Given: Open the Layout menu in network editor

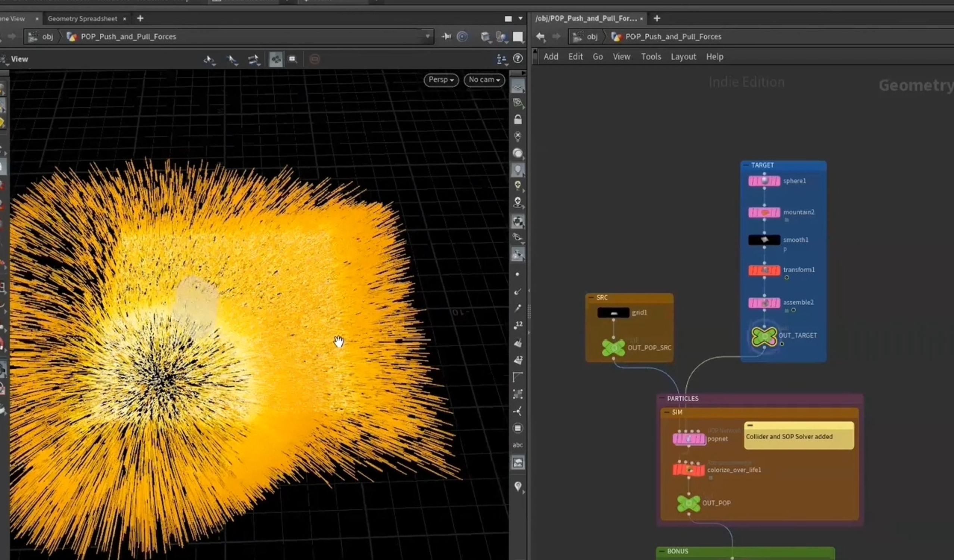Looking at the screenshot, I should pos(683,57).
